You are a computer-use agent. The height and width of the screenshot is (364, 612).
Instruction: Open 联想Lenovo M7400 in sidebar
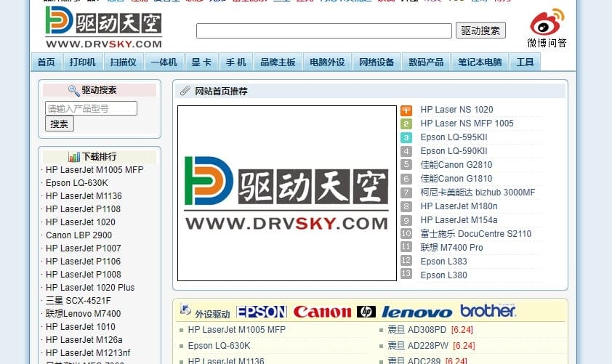83,314
